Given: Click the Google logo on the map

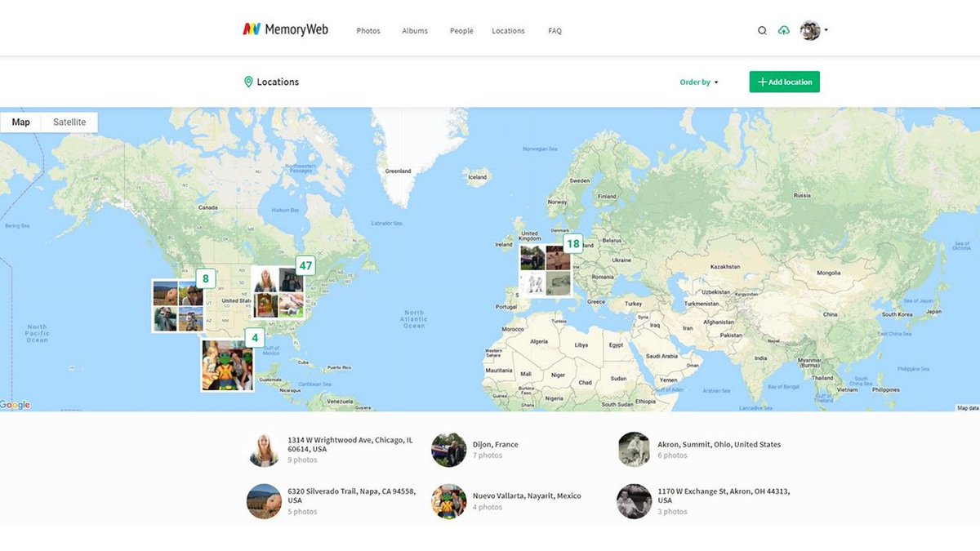Looking at the screenshot, I should (x=15, y=405).
